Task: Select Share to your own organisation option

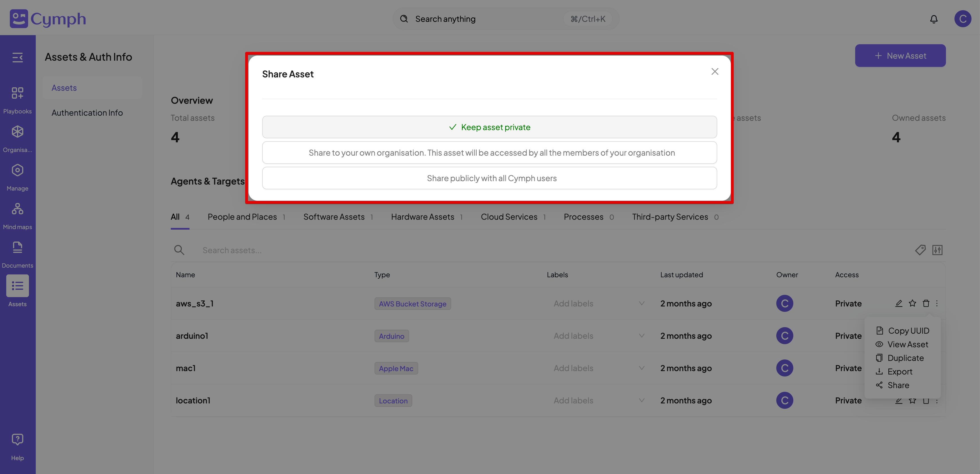Action: (489, 153)
